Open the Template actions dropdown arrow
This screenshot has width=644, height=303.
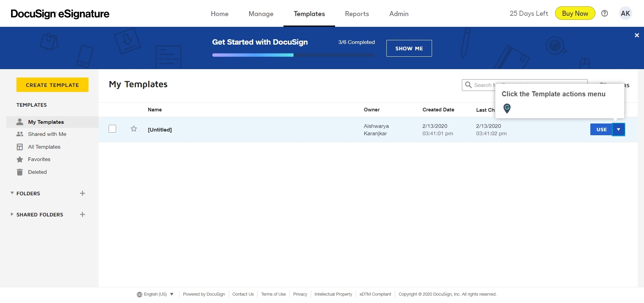click(x=619, y=129)
